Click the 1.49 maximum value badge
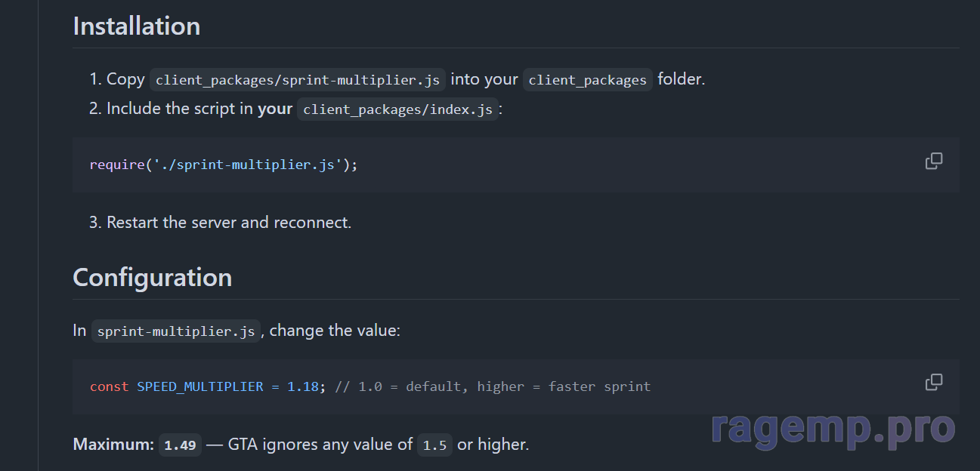This screenshot has width=980, height=471. pos(180,445)
